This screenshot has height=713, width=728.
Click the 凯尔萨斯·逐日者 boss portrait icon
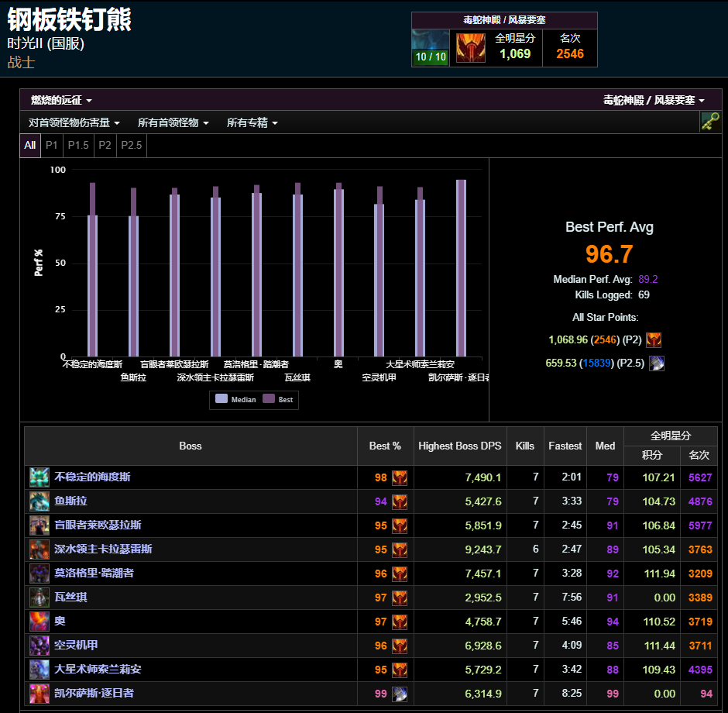pos(39,693)
